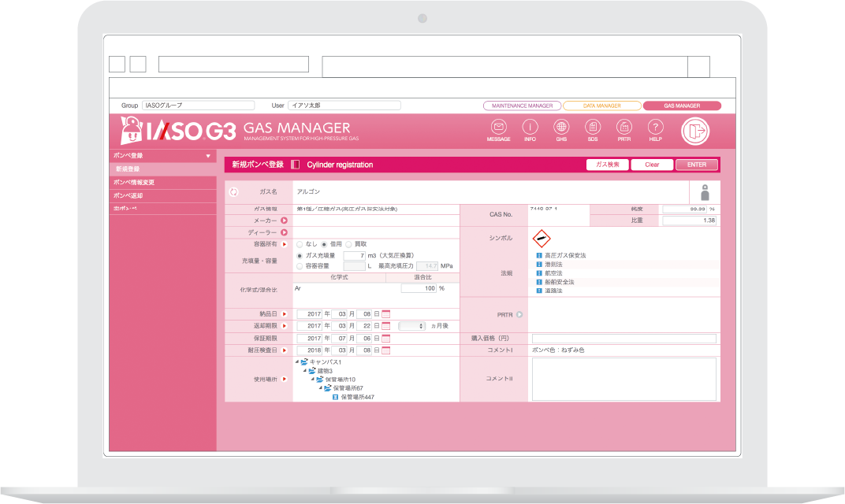
Task: Click the red arrow next to 納品日
Action: (x=285, y=314)
